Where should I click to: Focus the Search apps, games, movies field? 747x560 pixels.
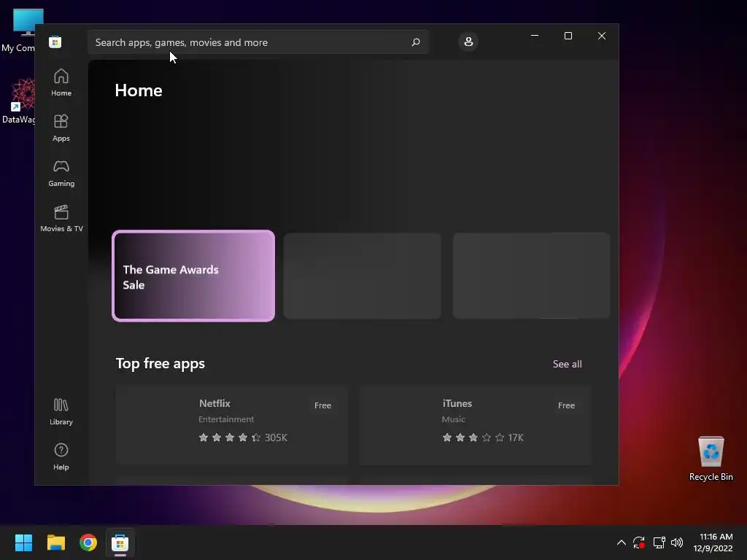(x=258, y=42)
